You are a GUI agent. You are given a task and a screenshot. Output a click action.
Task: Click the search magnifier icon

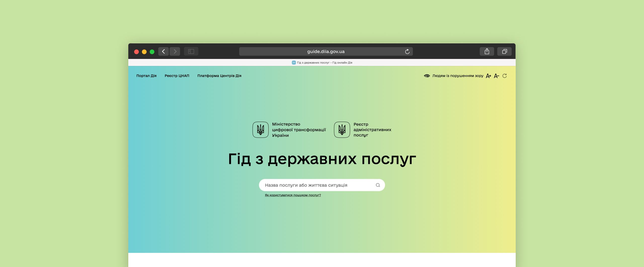(x=378, y=185)
